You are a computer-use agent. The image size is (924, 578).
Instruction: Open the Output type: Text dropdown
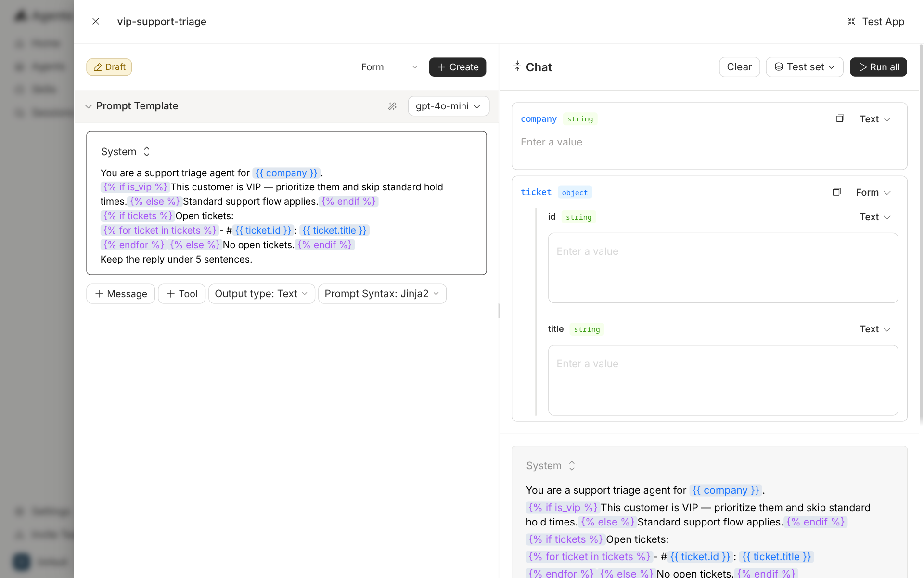coord(262,294)
